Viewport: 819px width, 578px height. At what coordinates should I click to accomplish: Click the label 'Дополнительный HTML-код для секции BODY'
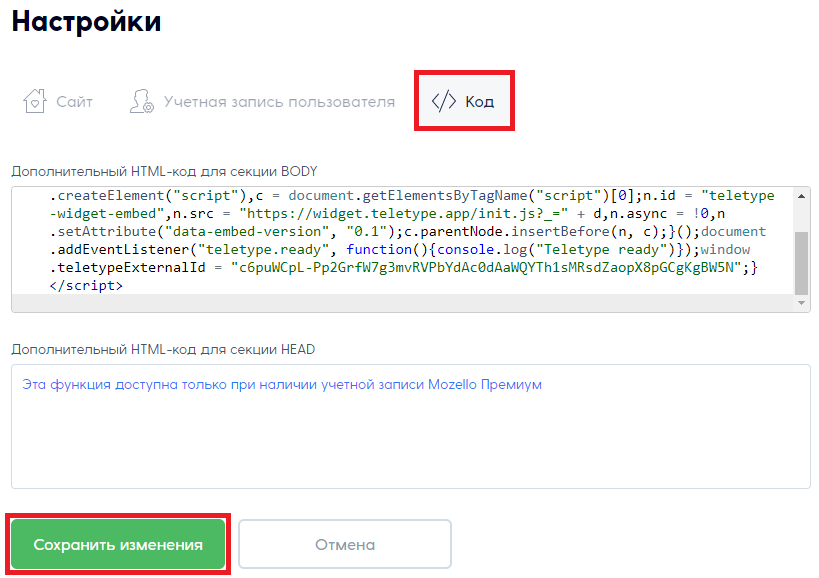[x=164, y=171]
